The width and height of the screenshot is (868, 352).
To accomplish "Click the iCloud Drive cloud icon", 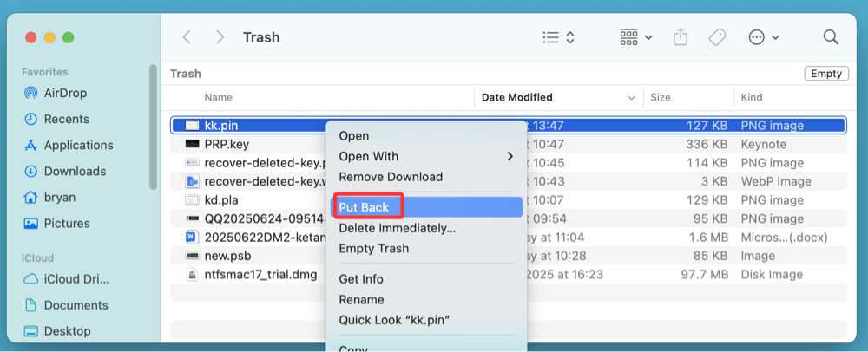I will [x=31, y=279].
